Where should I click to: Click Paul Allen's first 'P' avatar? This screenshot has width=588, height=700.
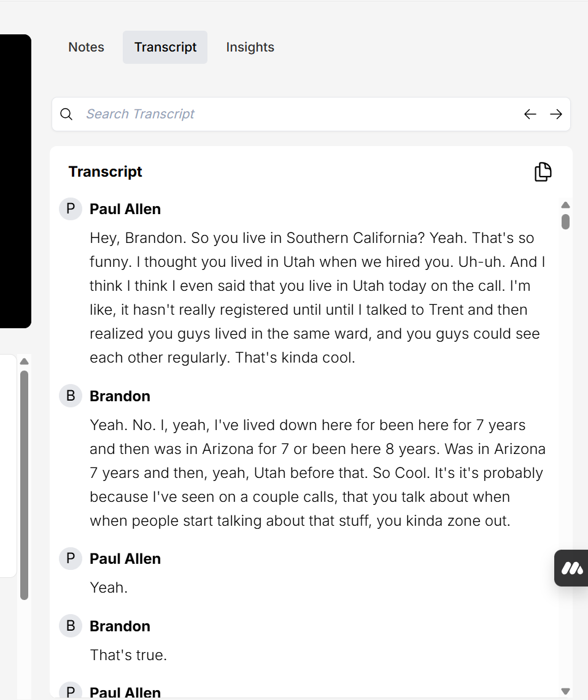click(x=71, y=209)
